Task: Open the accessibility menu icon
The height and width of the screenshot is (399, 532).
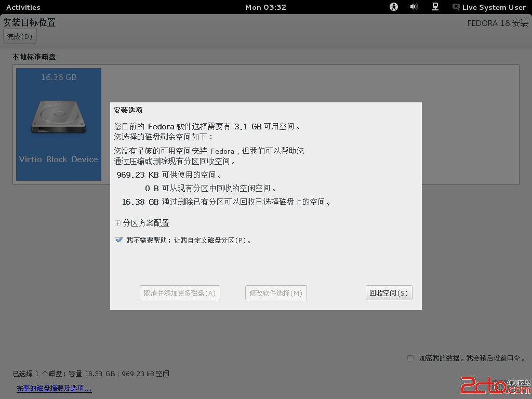Action: (394, 7)
